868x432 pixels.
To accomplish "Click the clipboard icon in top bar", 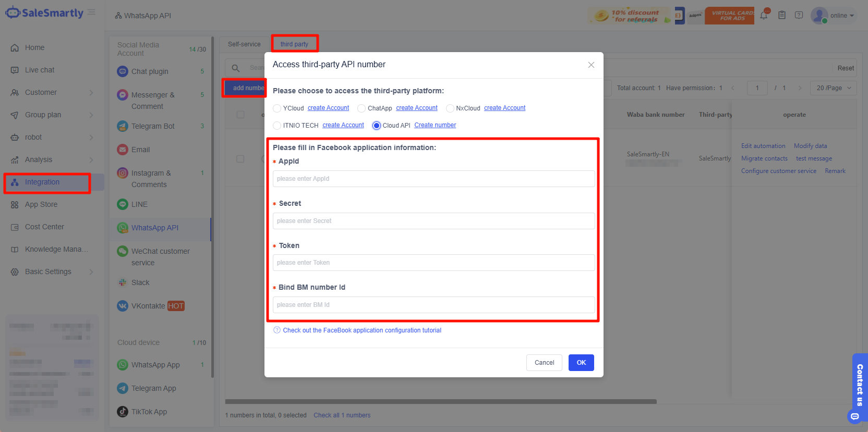I will pyautogui.click(x=781, y=15).
